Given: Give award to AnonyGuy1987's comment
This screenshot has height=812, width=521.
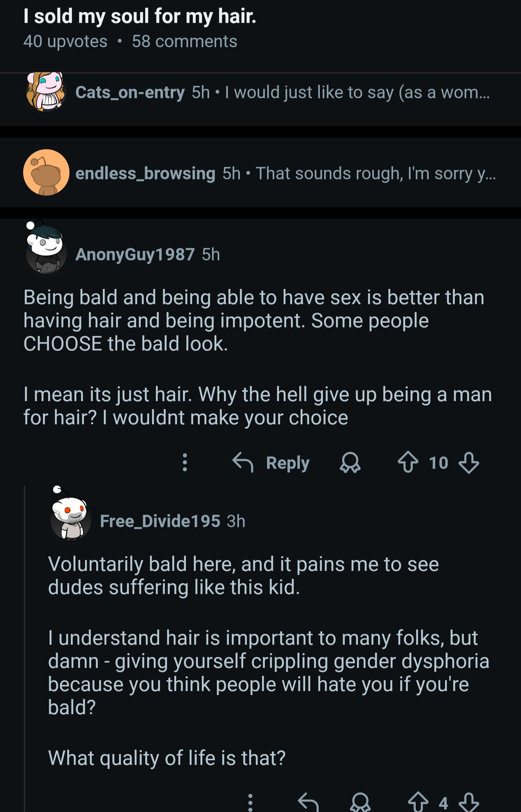Looking at the screenshot, I should click(x=350, y=463).
